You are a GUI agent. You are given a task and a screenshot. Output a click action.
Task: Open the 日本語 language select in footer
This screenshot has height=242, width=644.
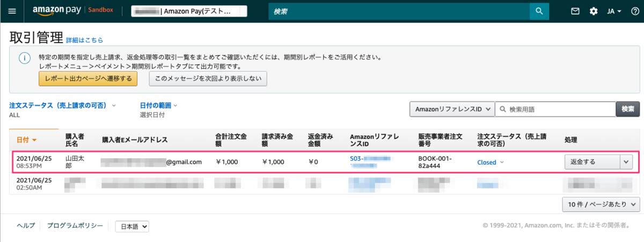coord(132,227)
